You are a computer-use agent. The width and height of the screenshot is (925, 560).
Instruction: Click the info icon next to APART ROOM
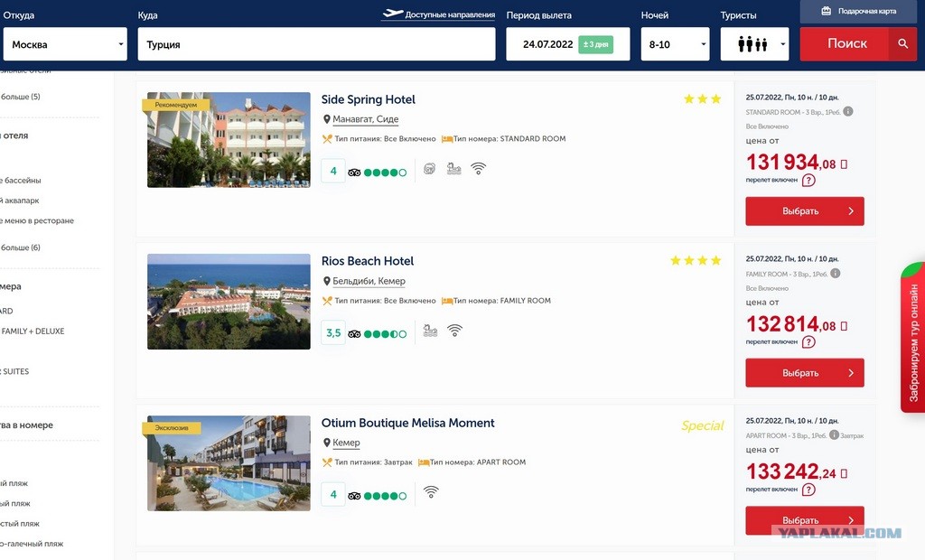coord(834,434)
